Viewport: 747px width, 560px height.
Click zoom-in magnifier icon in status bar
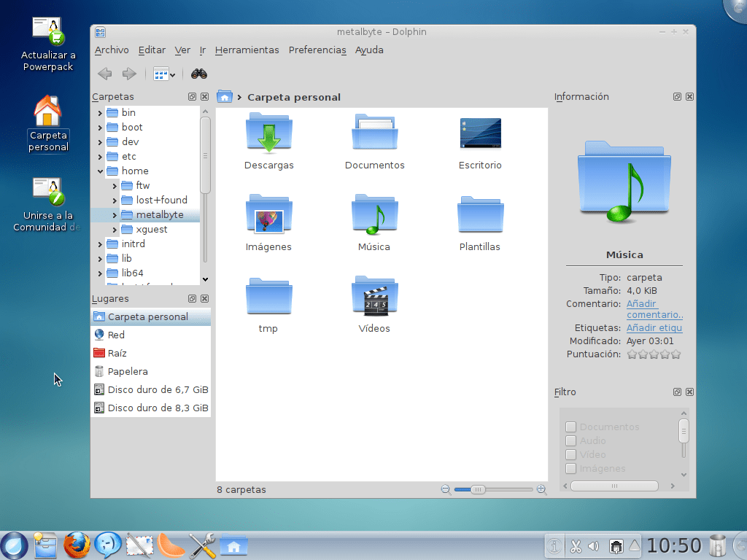pos(541,490)
